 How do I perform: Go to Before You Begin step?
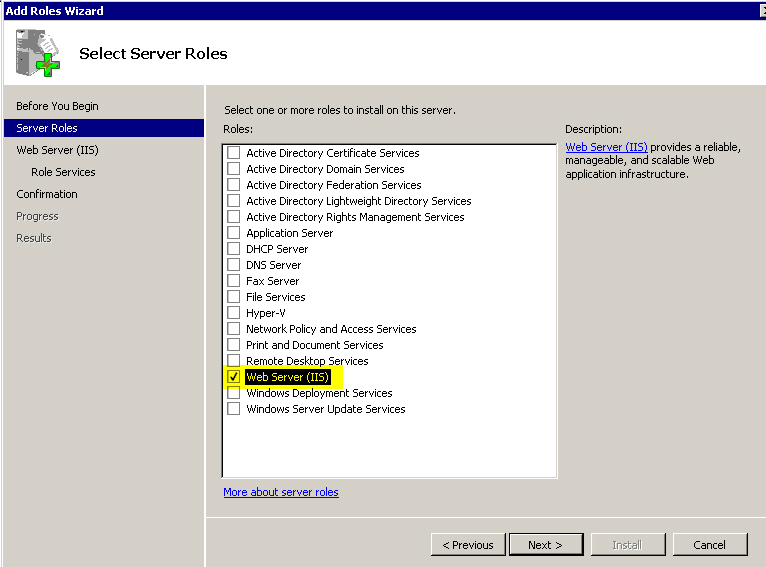(57, 106)
